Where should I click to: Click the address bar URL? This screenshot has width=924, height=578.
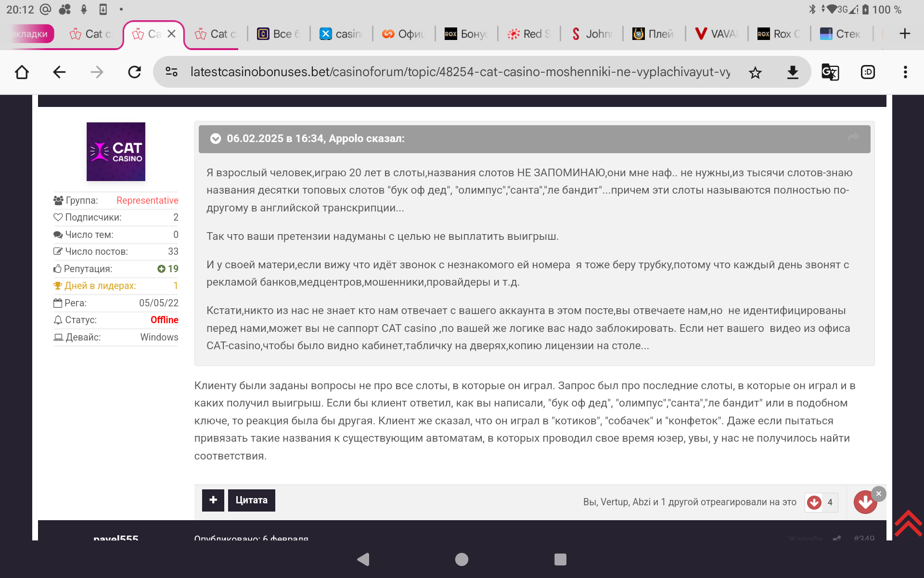[x=460, y=72]
